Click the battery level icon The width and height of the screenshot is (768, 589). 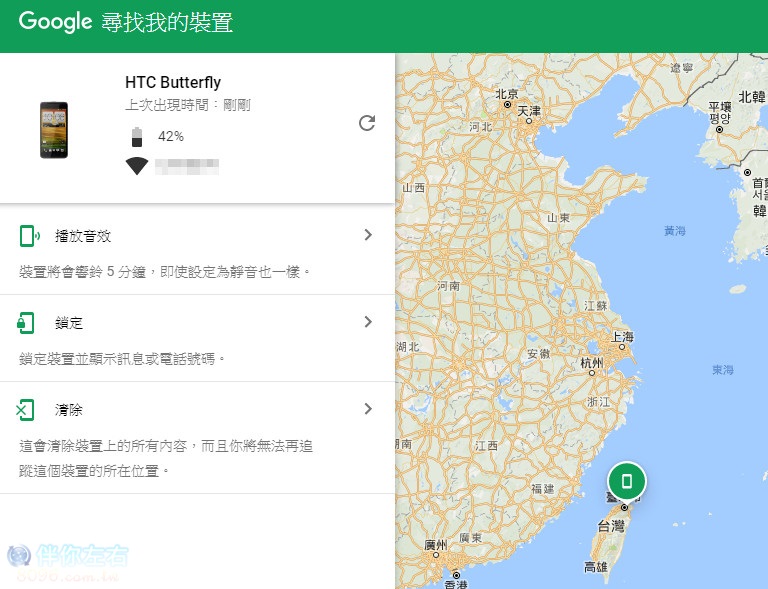(x=137, y=137)
